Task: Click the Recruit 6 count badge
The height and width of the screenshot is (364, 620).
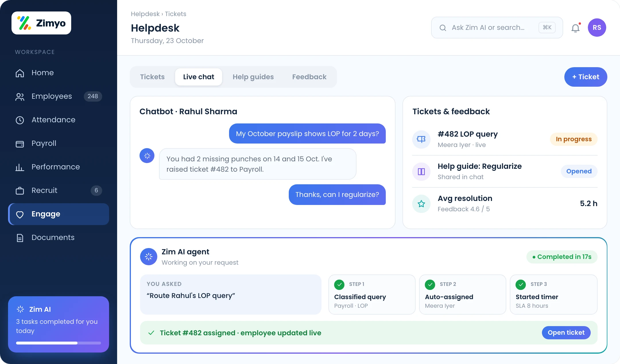Action: pyautogui.click(x=96, y=190)
